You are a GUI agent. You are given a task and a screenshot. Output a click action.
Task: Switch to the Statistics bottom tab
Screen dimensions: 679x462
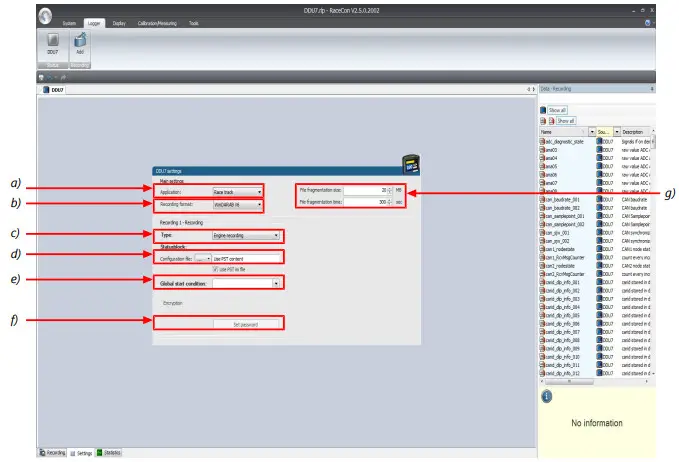[109, 452]
